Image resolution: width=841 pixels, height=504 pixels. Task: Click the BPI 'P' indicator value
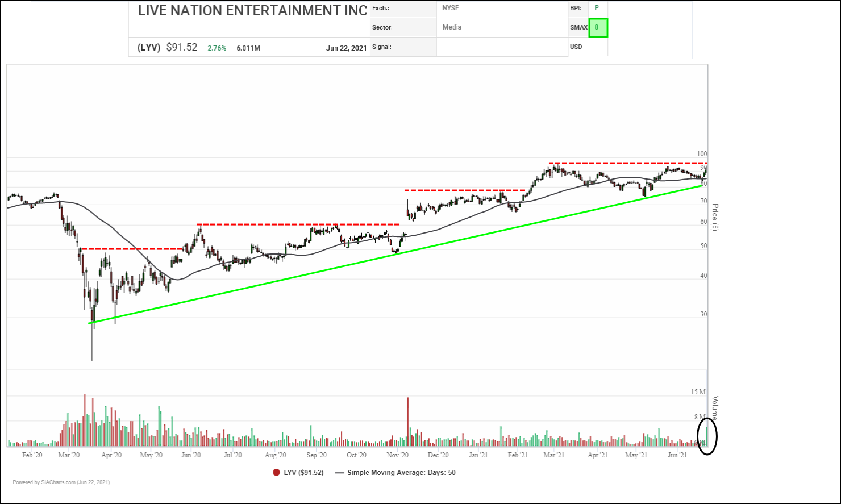(597, 8)
